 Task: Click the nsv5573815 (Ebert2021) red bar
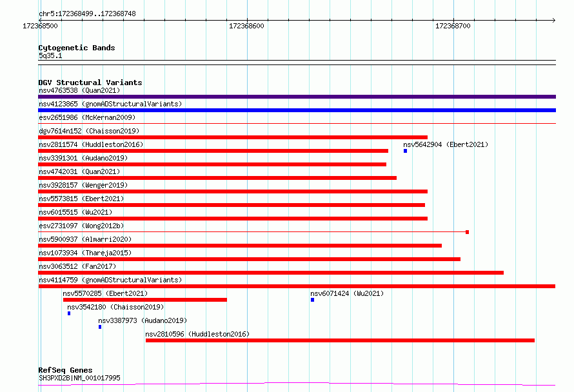coord(232,205)
